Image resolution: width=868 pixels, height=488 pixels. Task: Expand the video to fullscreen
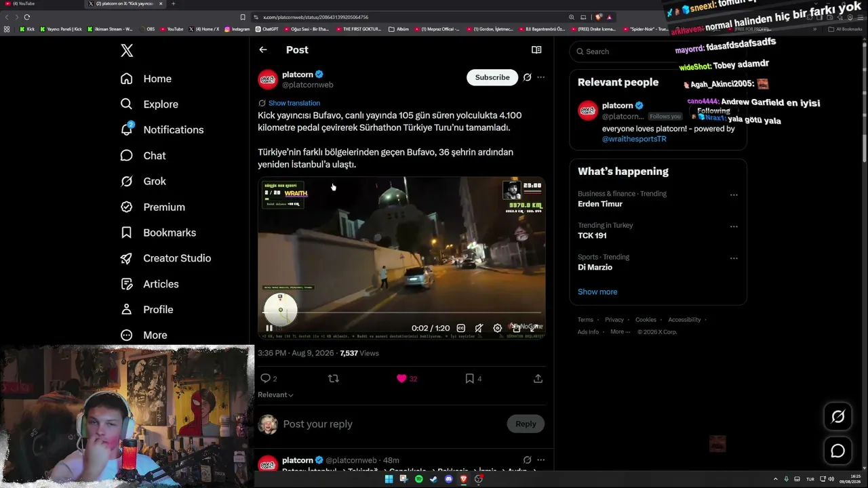click(x=534, y=328)
